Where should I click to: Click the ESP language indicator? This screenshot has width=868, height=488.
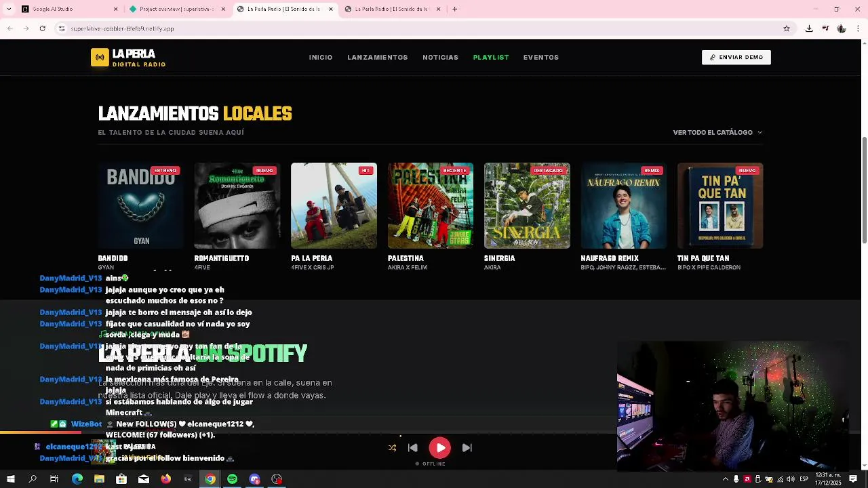coord(804,479)
